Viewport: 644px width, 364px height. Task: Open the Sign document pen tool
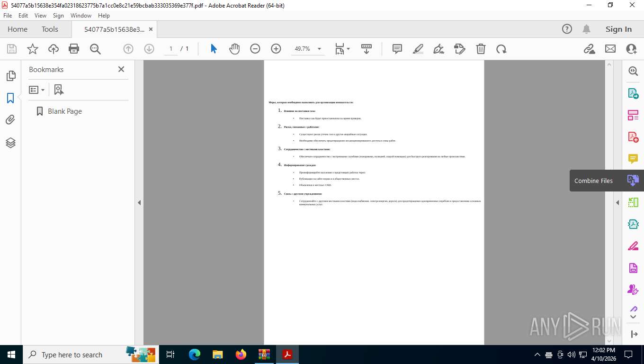(439, 49)
